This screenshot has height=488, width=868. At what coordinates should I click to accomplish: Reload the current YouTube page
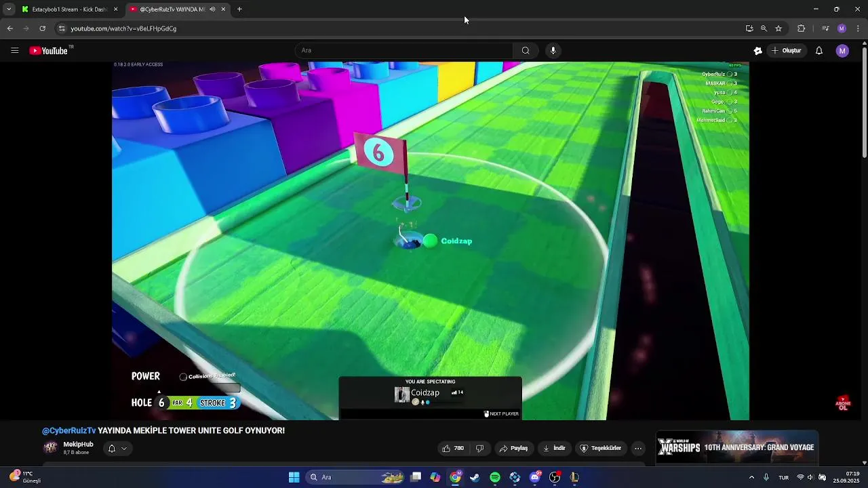pos(42,28)
